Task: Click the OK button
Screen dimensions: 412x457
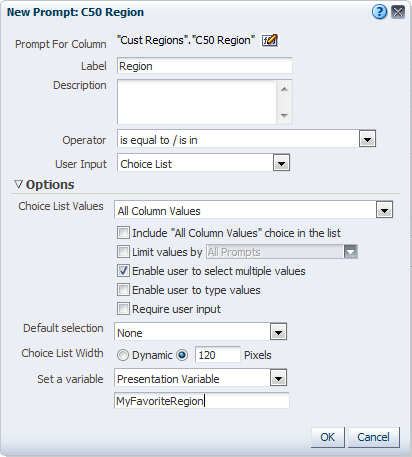Action: click(x=328, y=437)
